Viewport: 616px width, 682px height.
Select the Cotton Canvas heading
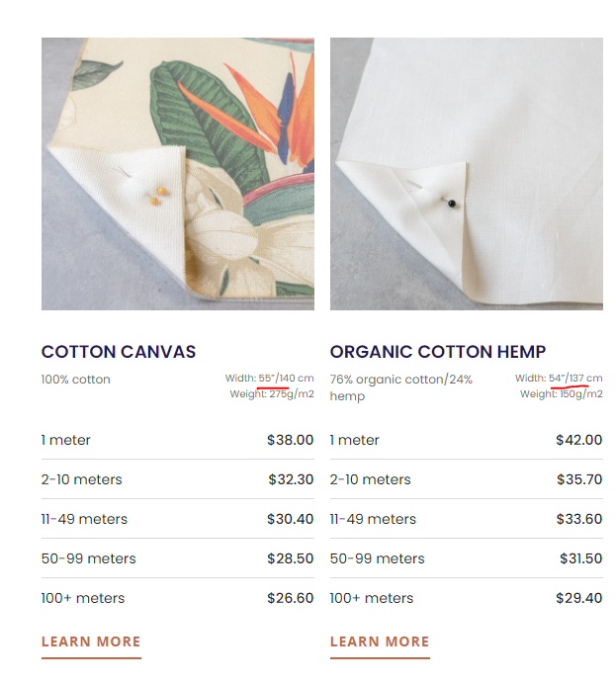coord(119,352)
